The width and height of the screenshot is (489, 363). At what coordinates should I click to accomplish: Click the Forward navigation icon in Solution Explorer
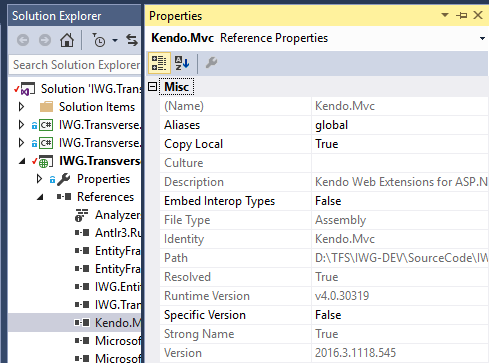pyautogui.click(x=45, y=41)
